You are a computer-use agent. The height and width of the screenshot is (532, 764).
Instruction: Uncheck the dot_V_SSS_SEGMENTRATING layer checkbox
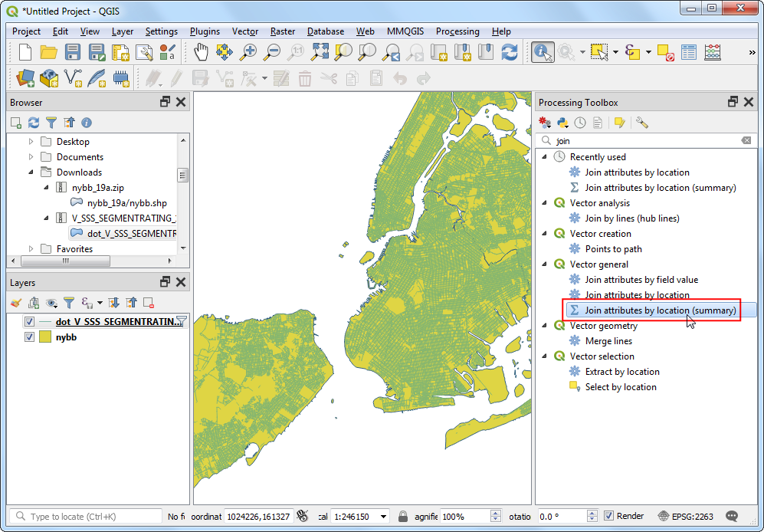(30, 322)
